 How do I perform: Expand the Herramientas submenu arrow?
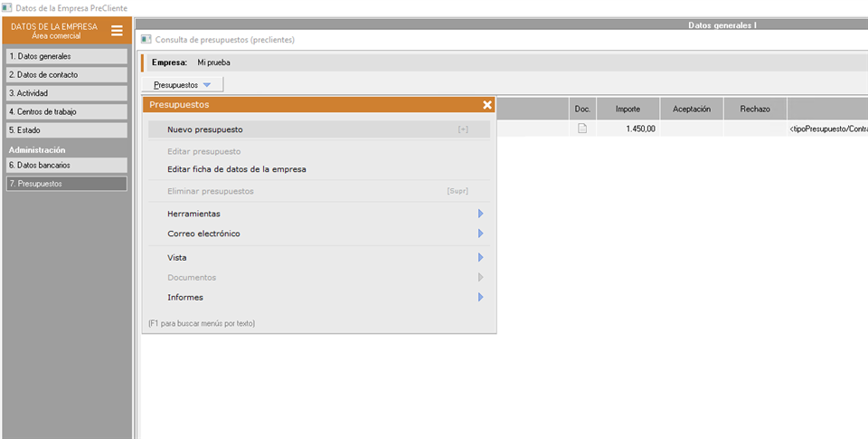click(x=481, y=214)
